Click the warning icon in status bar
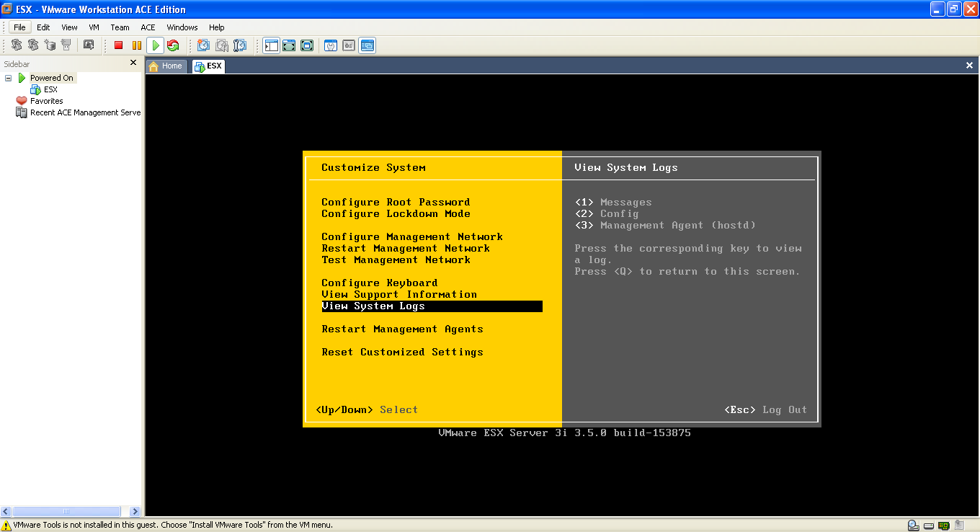Image resolution: width=980 pixels, height=532 pixels. (6, 526)
